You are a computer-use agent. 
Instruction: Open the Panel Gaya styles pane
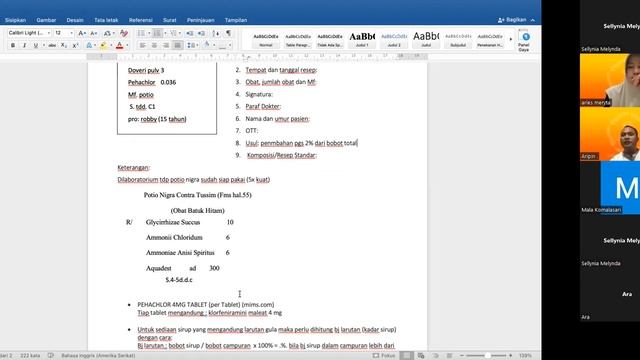point(524,41)
